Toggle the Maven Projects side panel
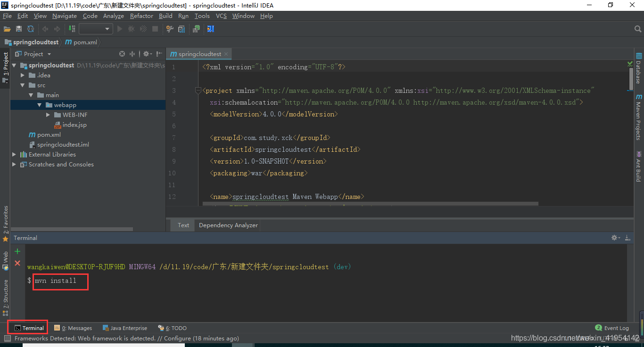Image resolution: width=644 pixels, height=347 pixels. pyautogui.click(x=639, y=118)
